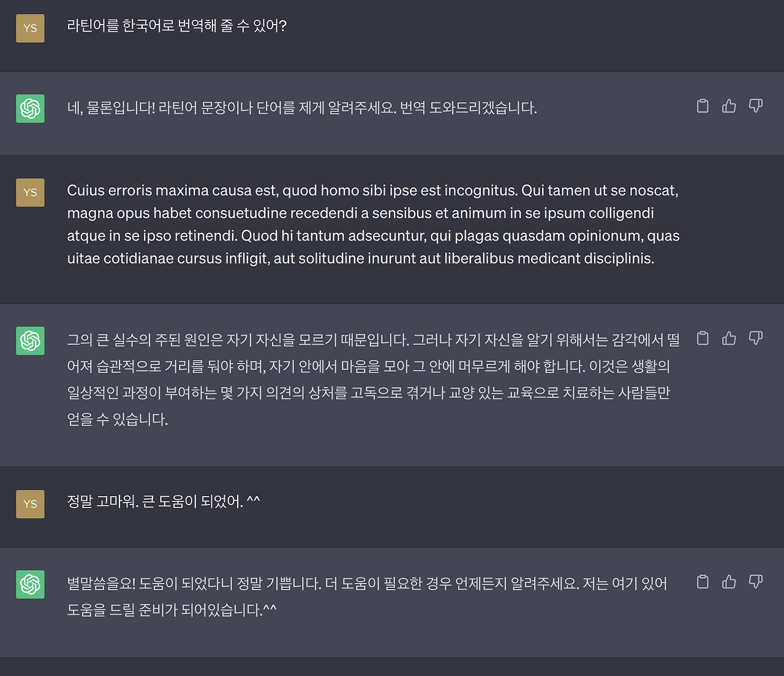Image resolution: width=784 pixels, height=676 pixels.
Task: Copy the Korean translation response
Action: tap(702, 337)
